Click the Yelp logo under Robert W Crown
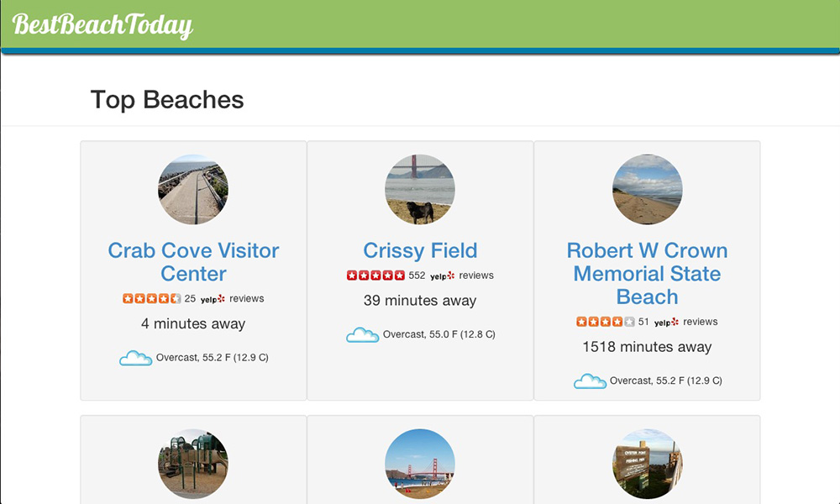The height and width of the screenshot is (504, 840). tap(666, 322)
